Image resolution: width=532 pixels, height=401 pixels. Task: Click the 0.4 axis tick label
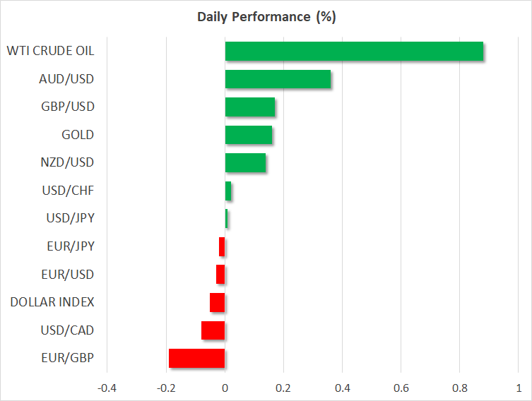(x=342, y=388)
